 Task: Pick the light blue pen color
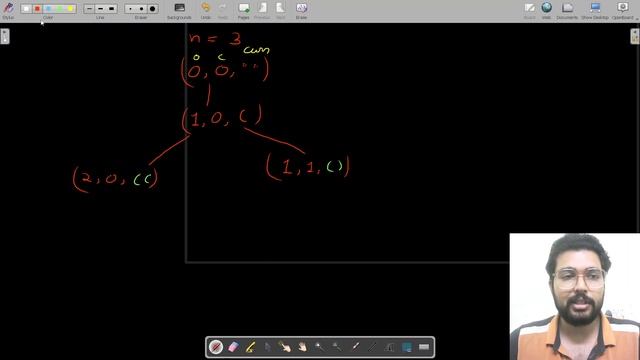pos(48,9)
